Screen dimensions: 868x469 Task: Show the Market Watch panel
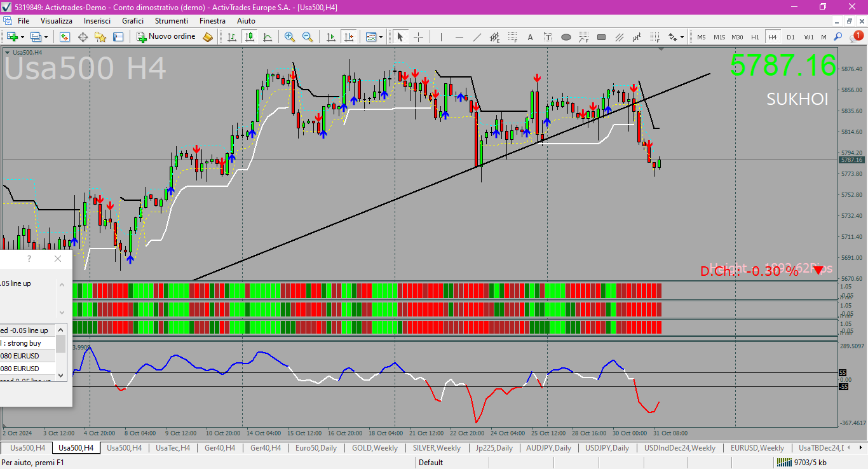pyautogui.click(x=64, y=37)
